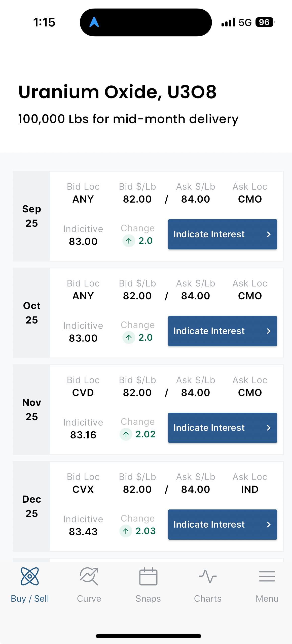This screenshot has width=292, height=644.
Task: Expand Oct 25 Indicate Interest chevron
Action: (x=269, y=331)
